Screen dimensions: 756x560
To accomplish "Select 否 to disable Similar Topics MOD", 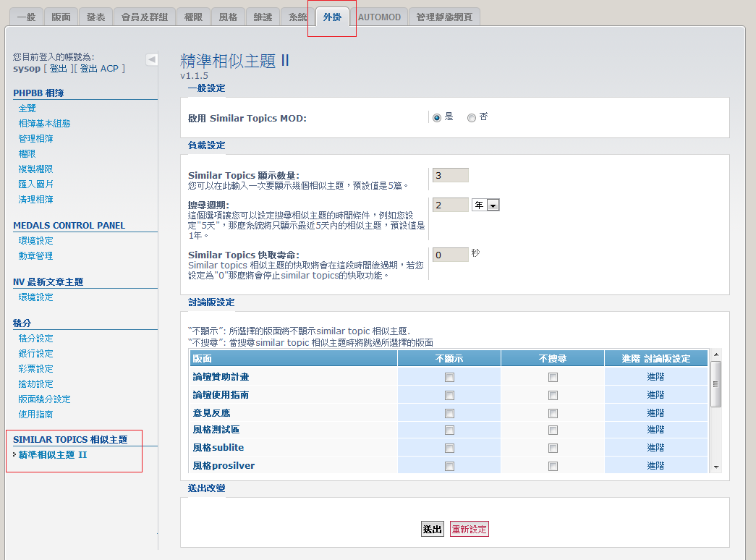I will tap(472, 118).
